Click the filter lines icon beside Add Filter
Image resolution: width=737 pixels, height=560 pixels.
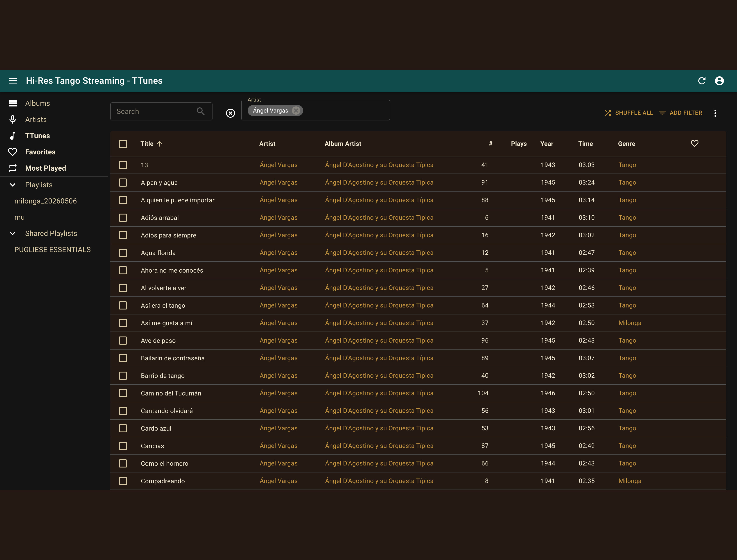click(x=662, y=113)
